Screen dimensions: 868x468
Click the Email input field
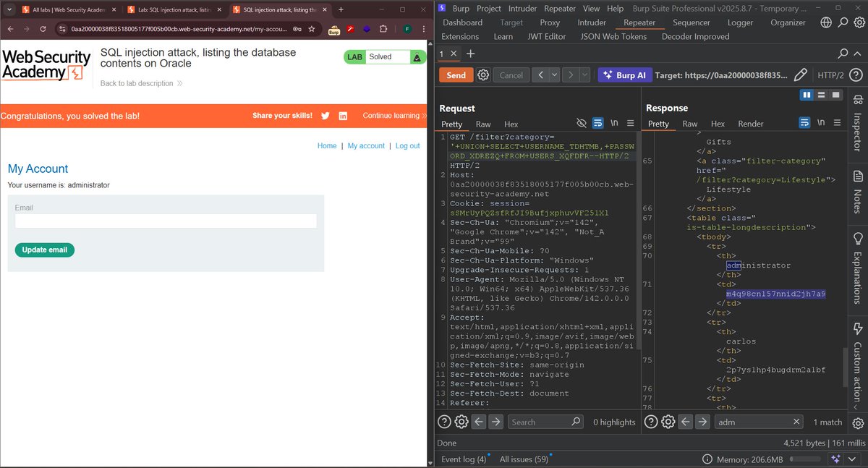tap(166, 221)
